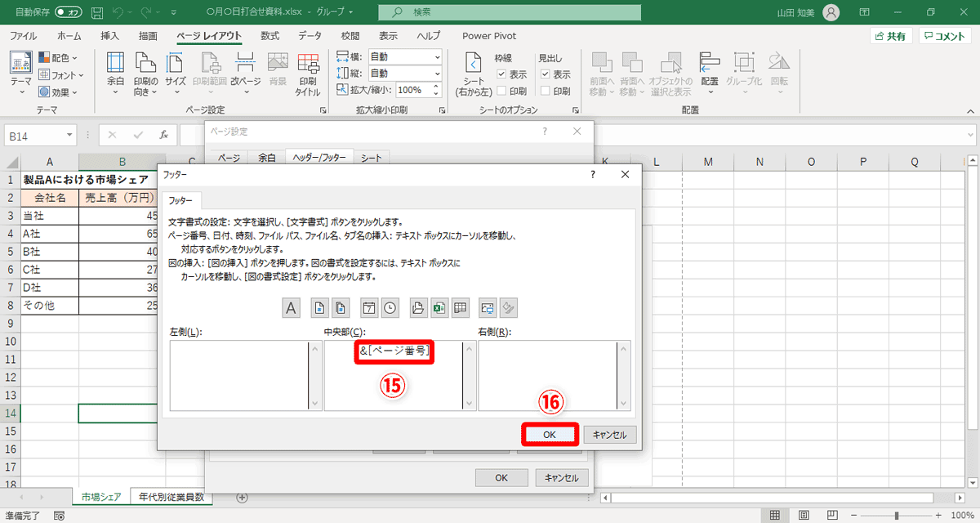
Task: Insert the time into the footer
Action: coord(392,308)
